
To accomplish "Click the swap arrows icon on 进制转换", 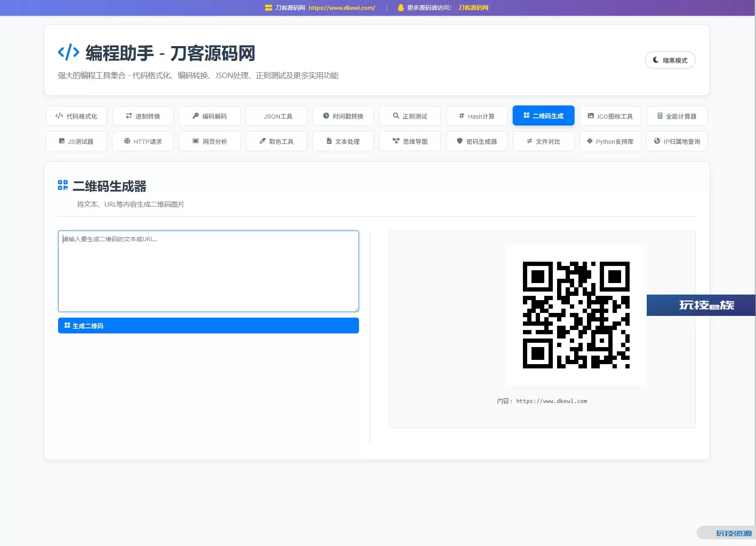I will pos(129,116).
